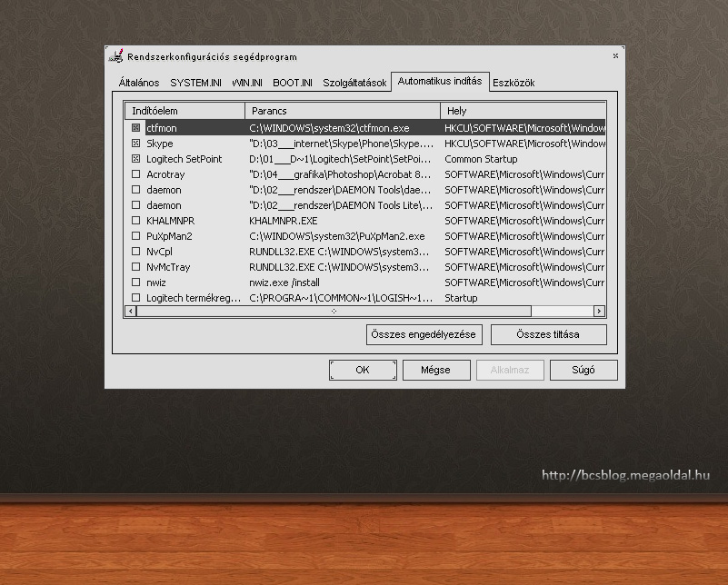Image resolution: width=728 pixels, height=585 pixels.
Task: Open the BOOT.INI tab
Action: tap(293, 83)
